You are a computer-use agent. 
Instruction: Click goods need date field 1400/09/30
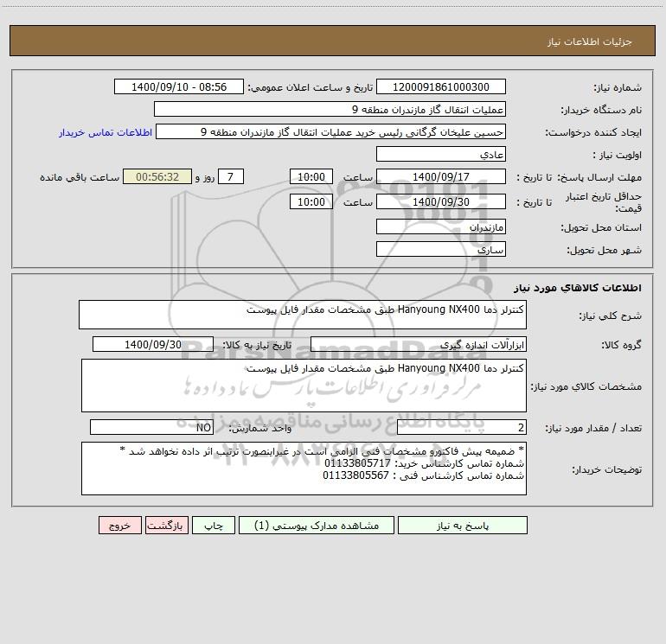click(x=153, y=344)
